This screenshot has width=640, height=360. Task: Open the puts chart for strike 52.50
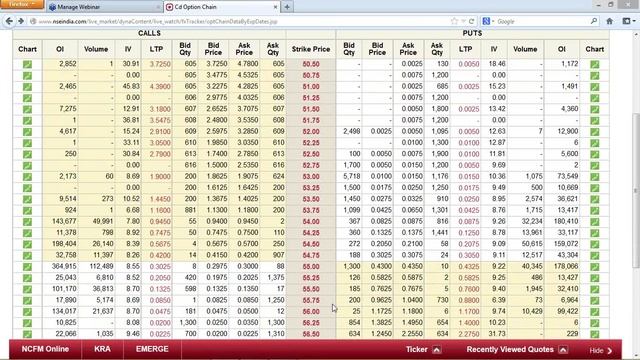(x=595, y=154)
